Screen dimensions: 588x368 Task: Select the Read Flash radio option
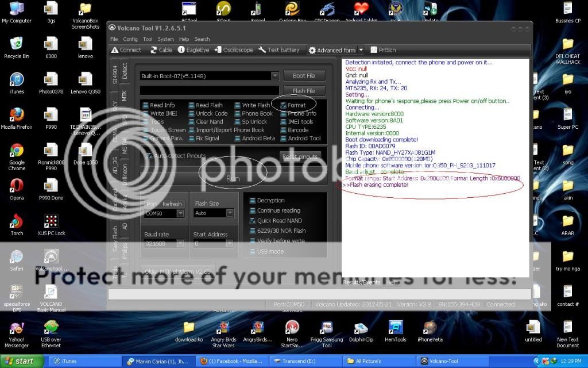point(192,105)
